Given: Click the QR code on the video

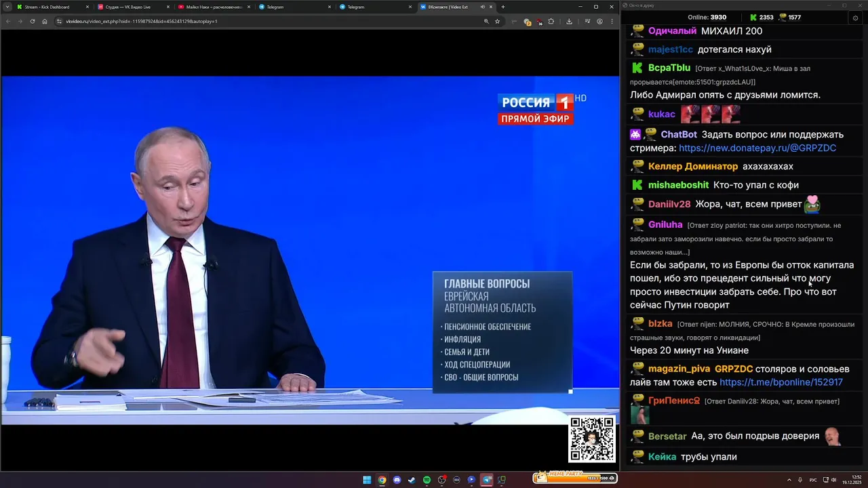Looking at the screenshot, I should 592,439.
